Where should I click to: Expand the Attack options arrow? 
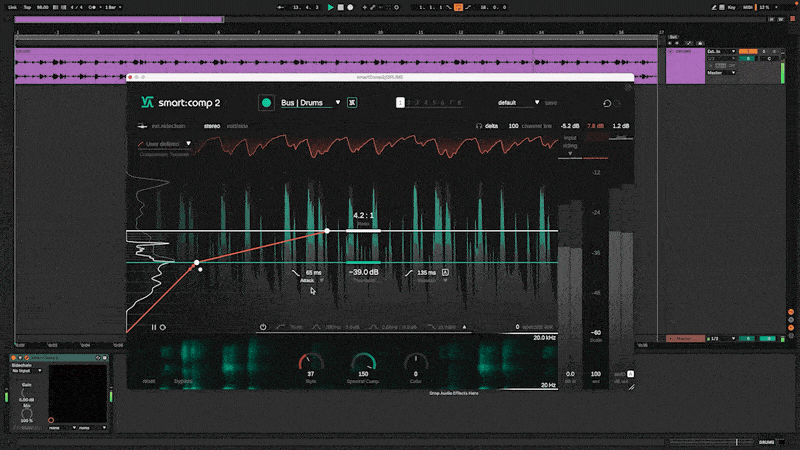[x=321, y=280]
